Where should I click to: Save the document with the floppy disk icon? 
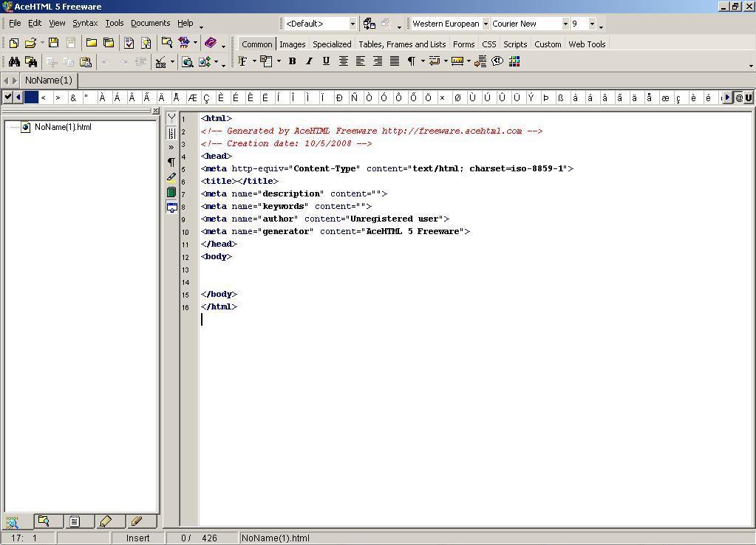[x=53, y=43]
